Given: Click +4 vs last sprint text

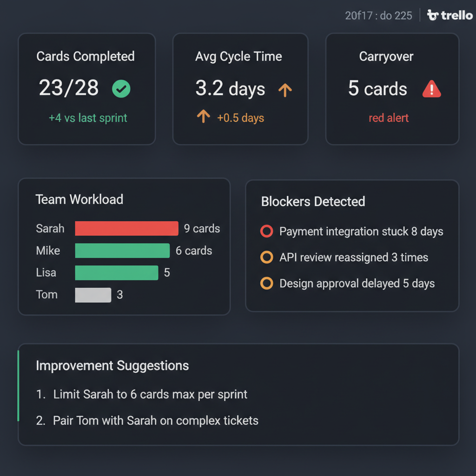Looking at the screenshot, I should pyautogui.click(x=88, y=118).
